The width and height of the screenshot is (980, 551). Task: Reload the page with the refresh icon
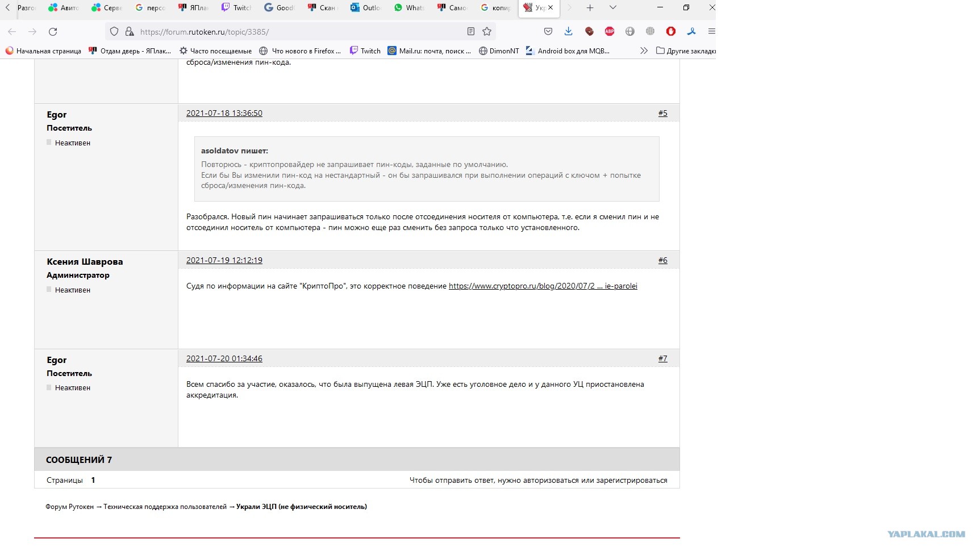coord(53,32)
